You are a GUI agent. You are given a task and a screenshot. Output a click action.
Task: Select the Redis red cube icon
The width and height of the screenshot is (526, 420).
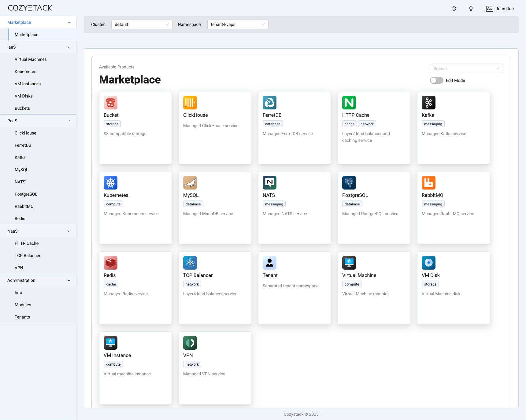point(110,263)
